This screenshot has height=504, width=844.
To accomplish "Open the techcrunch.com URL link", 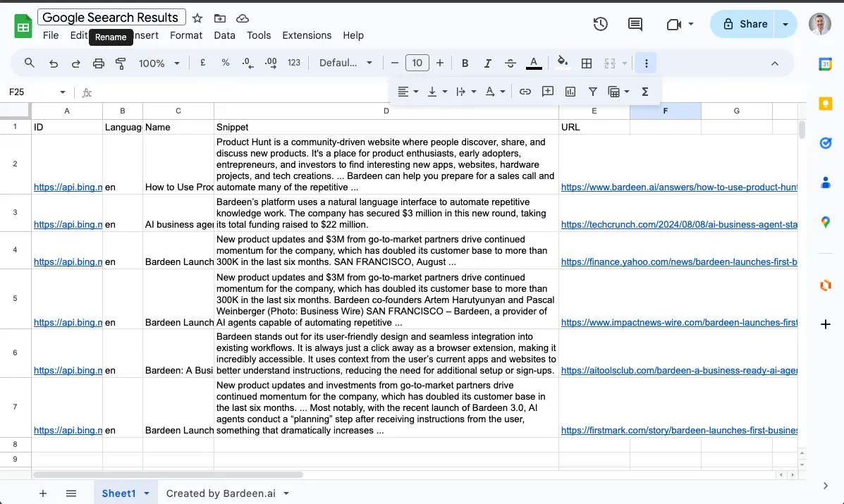I will (679, 224).
